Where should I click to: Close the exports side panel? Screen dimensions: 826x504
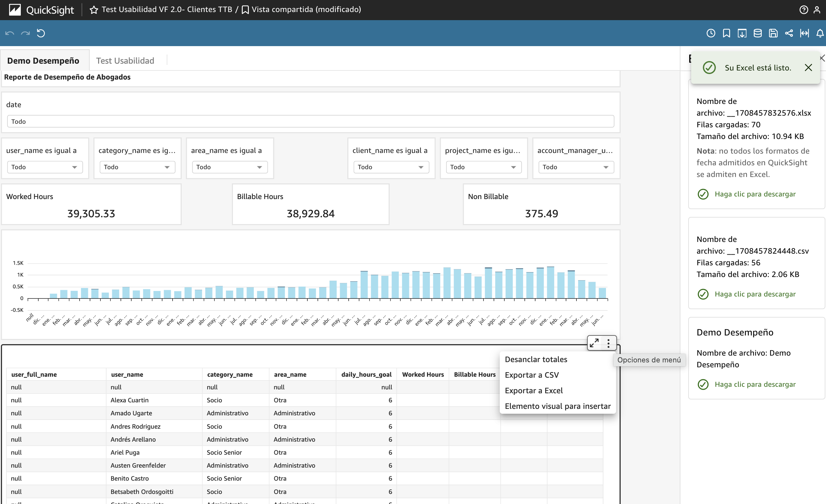(x=822, y=58)
